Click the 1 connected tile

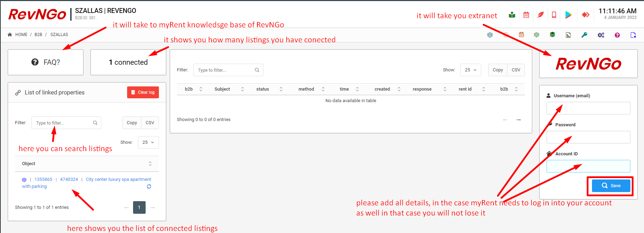[x=128, y=62]
